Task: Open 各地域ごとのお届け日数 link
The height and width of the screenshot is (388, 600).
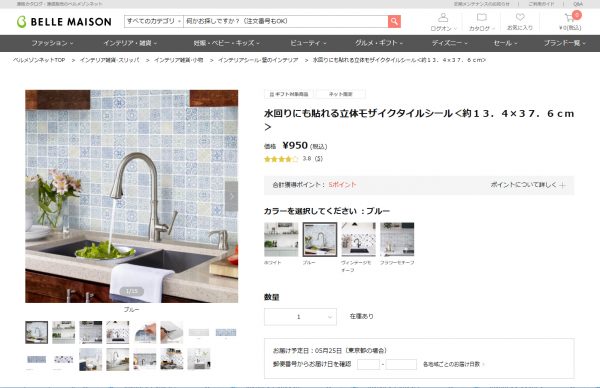Action: 453,364
